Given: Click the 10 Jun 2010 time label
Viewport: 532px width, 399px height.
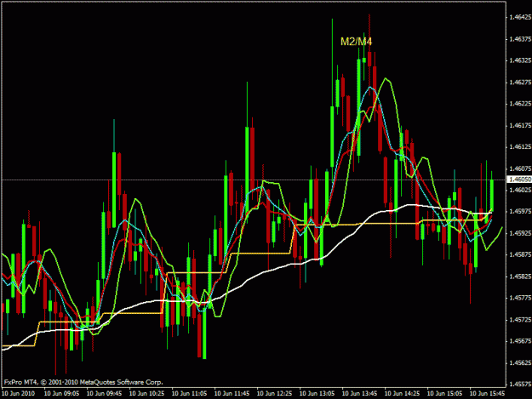Looking at the screenshot, I should pyautogui.click(x=19, y=393).
